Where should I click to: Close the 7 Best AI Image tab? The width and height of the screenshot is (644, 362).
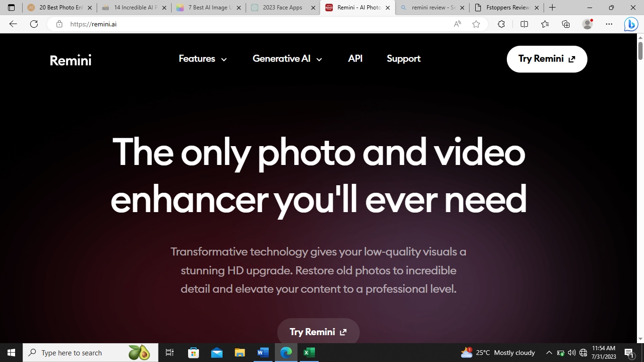pos(239,8)
